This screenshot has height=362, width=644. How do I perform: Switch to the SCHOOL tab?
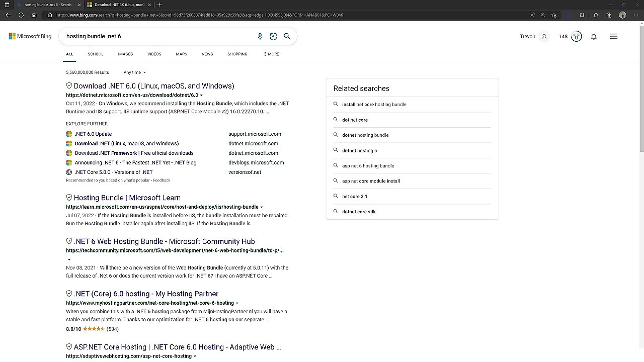(96, 54)
